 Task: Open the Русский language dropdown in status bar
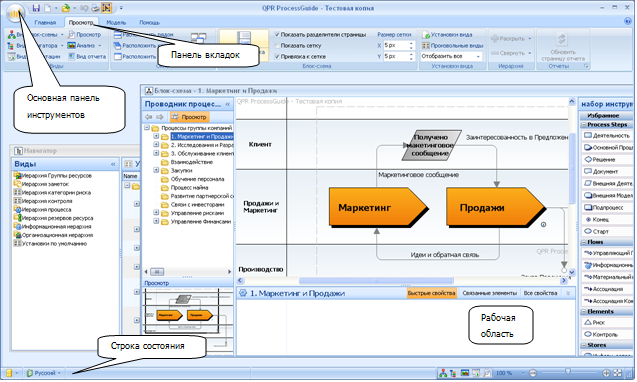click(43, 373)
